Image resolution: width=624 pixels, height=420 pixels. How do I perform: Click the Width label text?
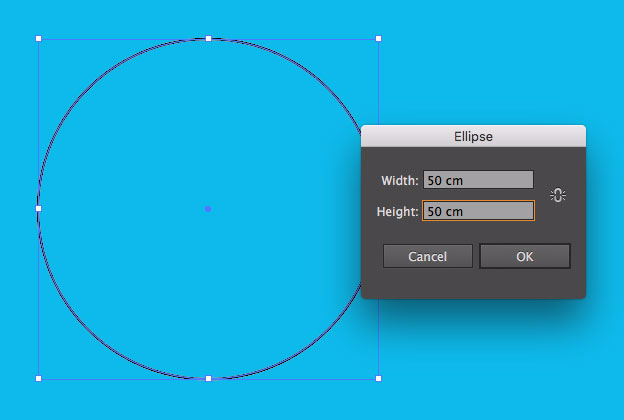click(400, 181)
